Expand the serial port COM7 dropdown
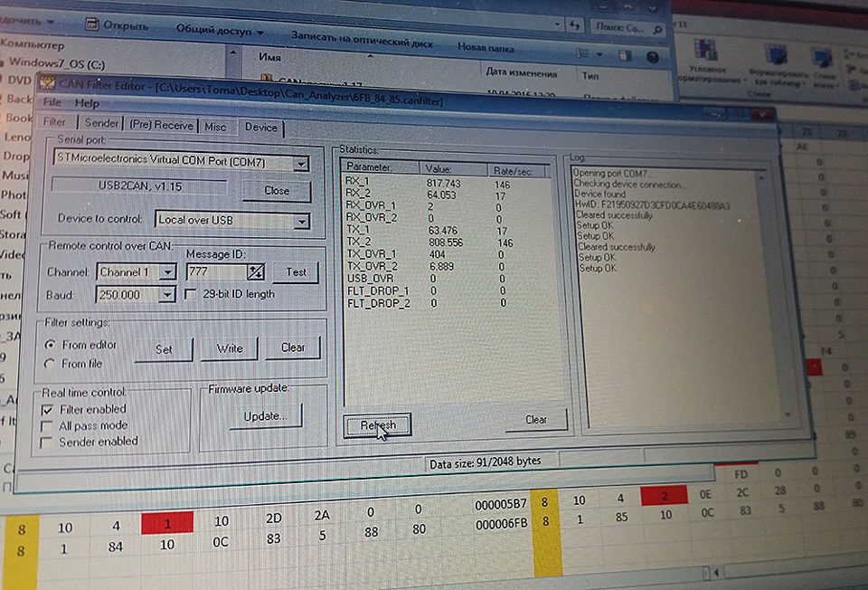This screenshot has height=590, width=868. [x=300, y=164]
